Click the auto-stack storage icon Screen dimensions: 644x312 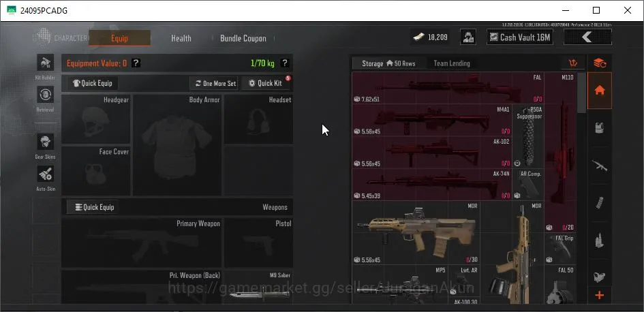pyautogui.click(x=600, y=63)
